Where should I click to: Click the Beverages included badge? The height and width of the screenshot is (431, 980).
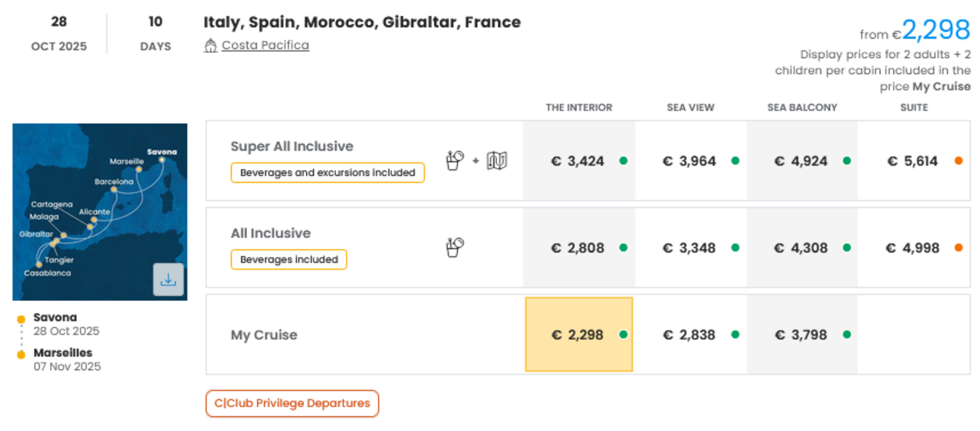click(x=289, y=259)
